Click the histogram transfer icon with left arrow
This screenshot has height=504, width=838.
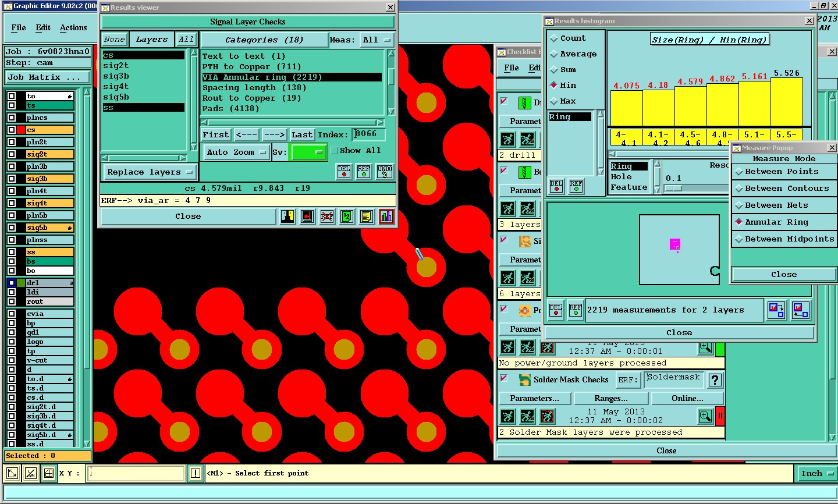pyautogui.click(x=801, y=310)
